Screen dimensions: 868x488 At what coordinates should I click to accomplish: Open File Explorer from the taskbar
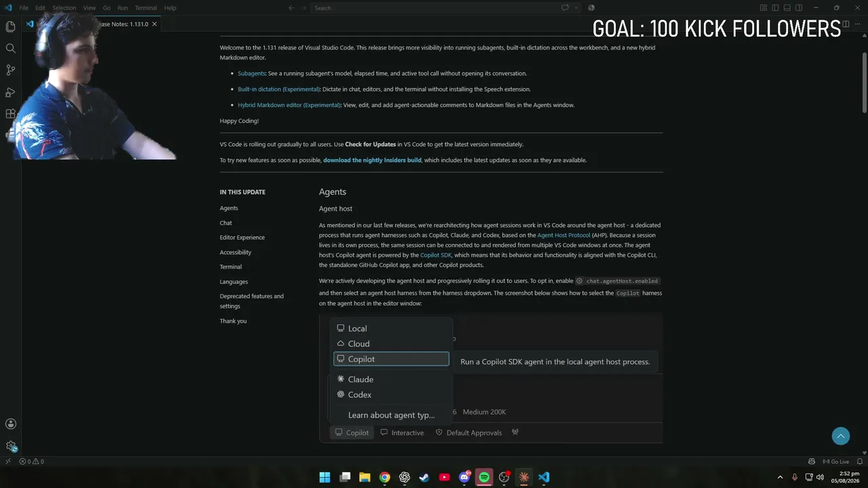click(365, 477)
